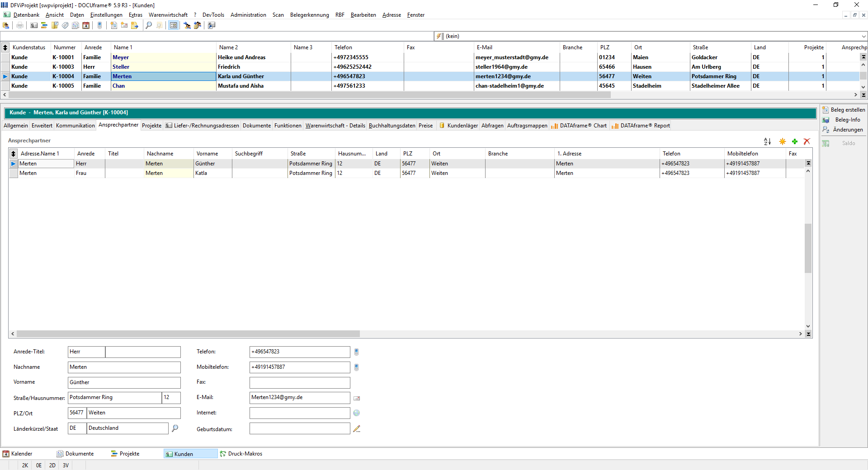Click globe icon beside Internet field
This screenshot has height=470, width=868.
(357, 413)
